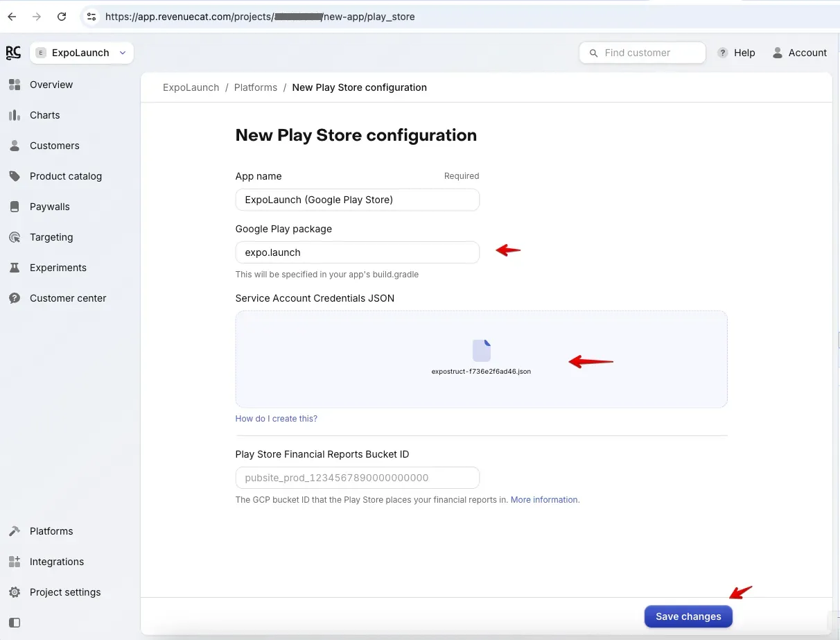Click the Targeting icon in sidebar
Viewport: 840px width, 640px height.
click(x=15, y=237)
